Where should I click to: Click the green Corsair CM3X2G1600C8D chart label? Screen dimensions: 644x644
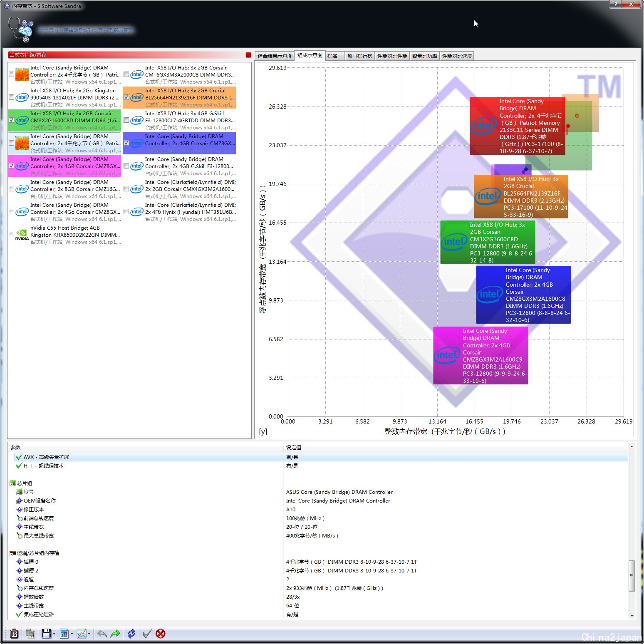[488, 243]
